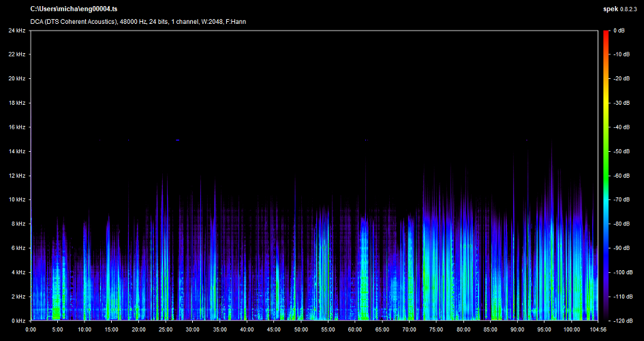Select the 25:00 time axis marker
This screenshot has height=341, width=644.
click(x=166, y=329)
